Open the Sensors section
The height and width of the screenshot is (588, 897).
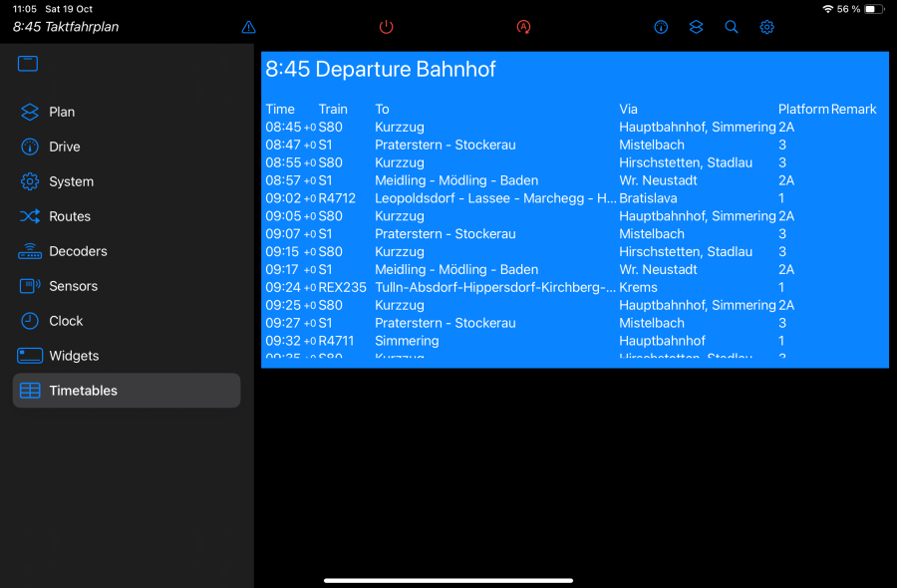tap(74, 286)
